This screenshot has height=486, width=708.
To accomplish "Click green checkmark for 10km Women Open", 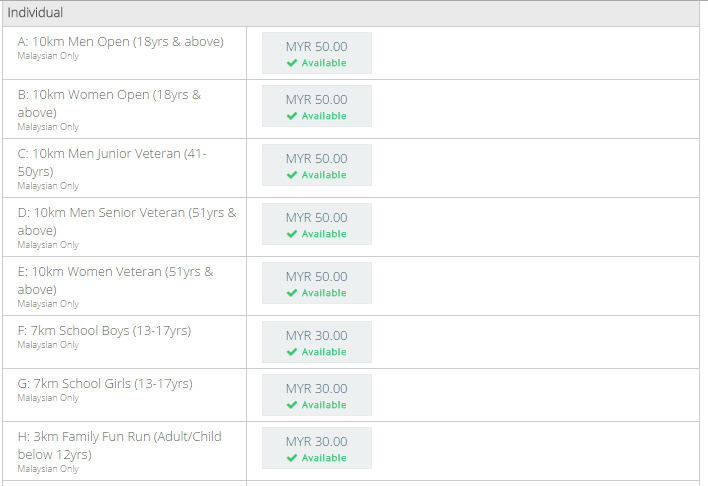I will pyautogui.click(x=292, y=116).
